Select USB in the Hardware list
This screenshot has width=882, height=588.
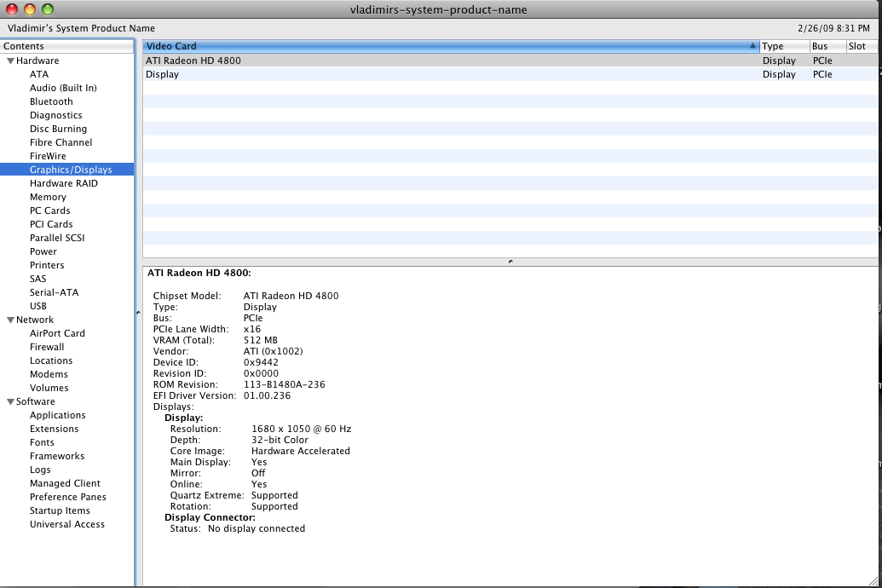point(38,306)
